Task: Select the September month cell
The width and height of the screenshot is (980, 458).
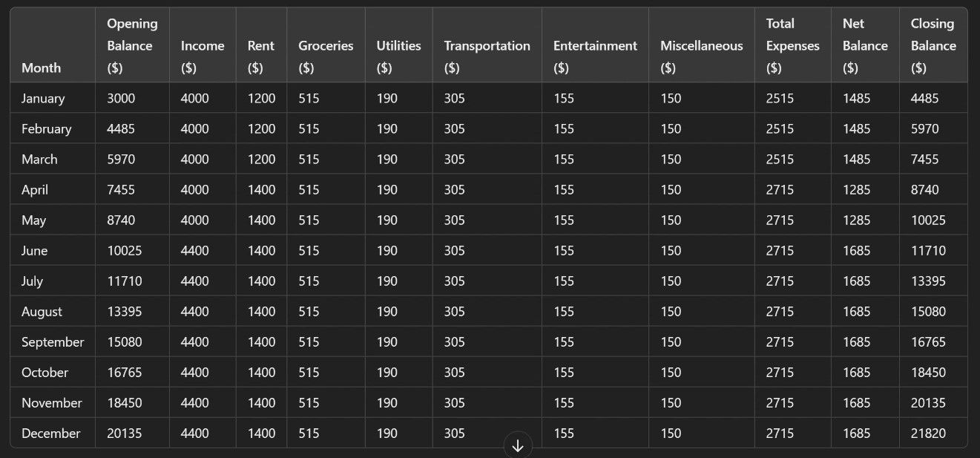Action: pos(53,341)
